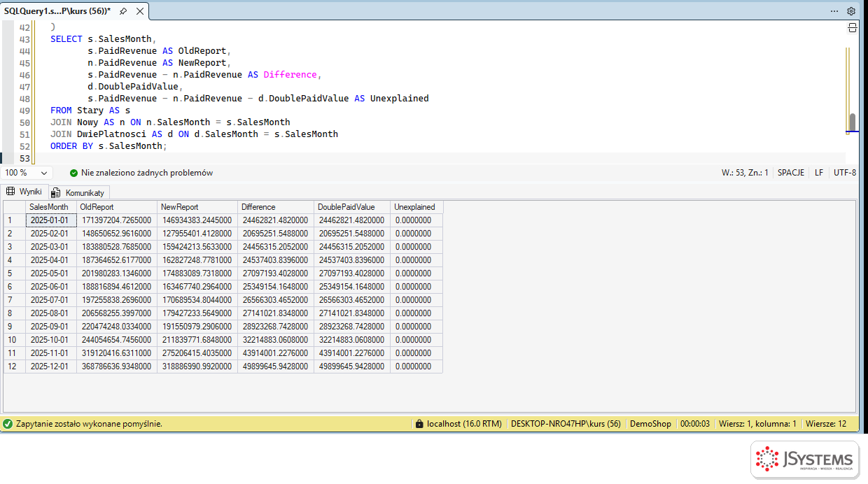
Task: Click the LF line ending indicator
Action: [819, 173]
